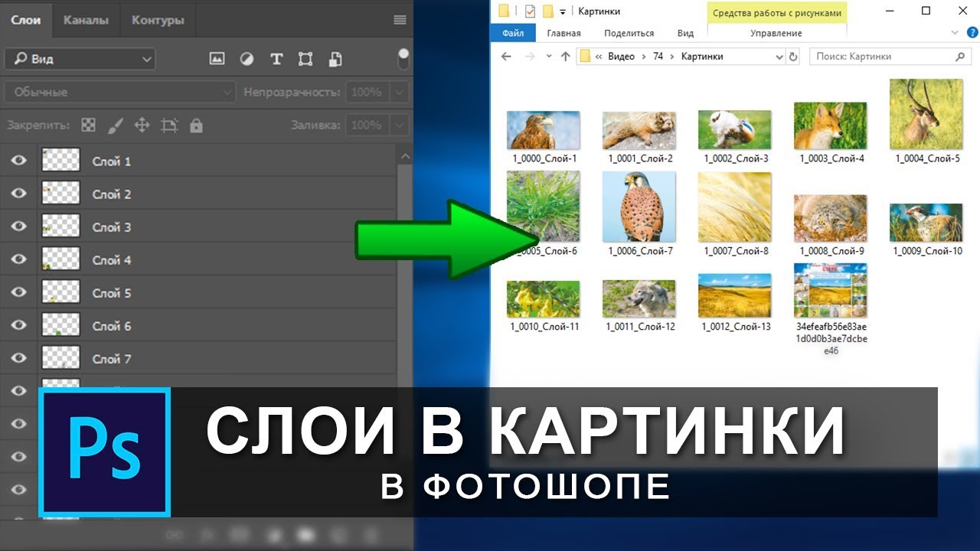This screenshot has height=551, width=980.
Task: Expand breadcrumb arrow after Видео
Action: 643,56
